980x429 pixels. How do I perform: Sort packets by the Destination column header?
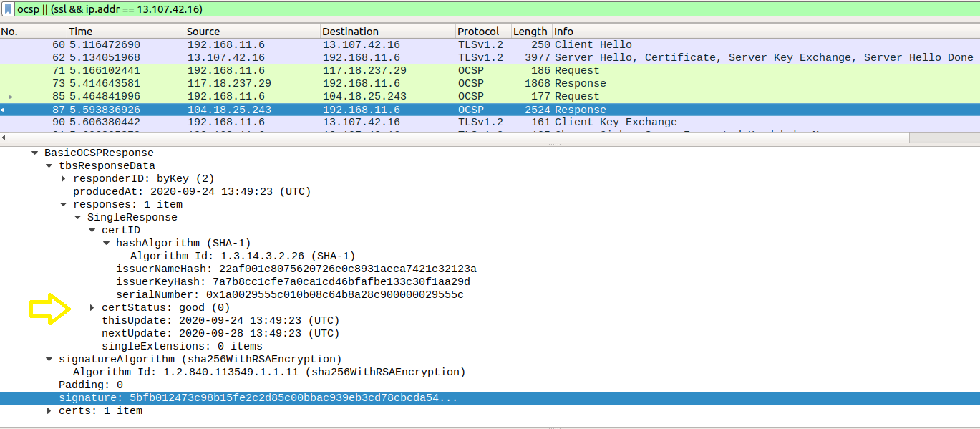pyautogui.click(x=388, y=32)
